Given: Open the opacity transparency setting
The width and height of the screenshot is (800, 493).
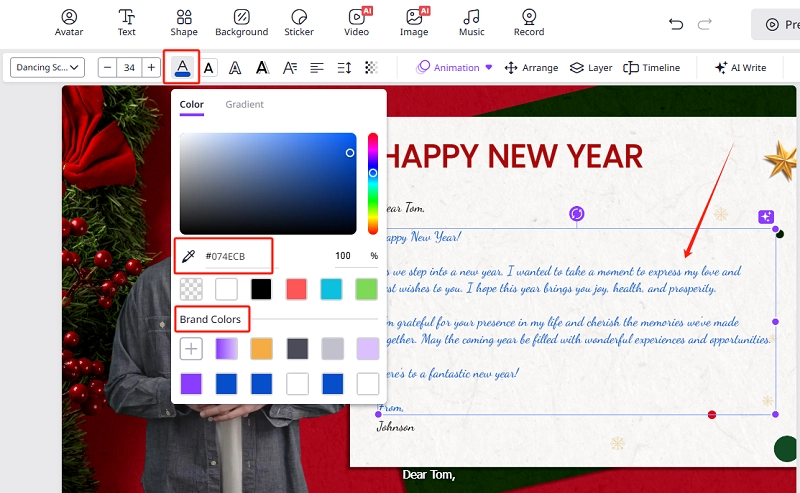Looking at the screenshot, I should (371, 67).
